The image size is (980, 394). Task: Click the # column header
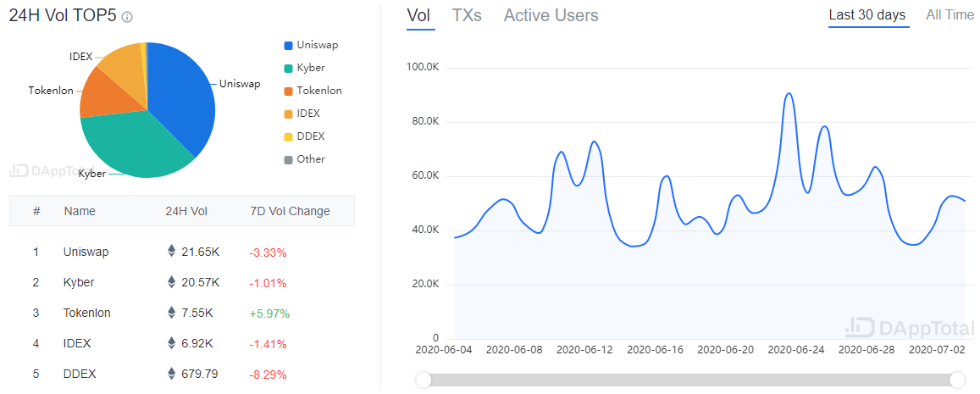[36, 211]
